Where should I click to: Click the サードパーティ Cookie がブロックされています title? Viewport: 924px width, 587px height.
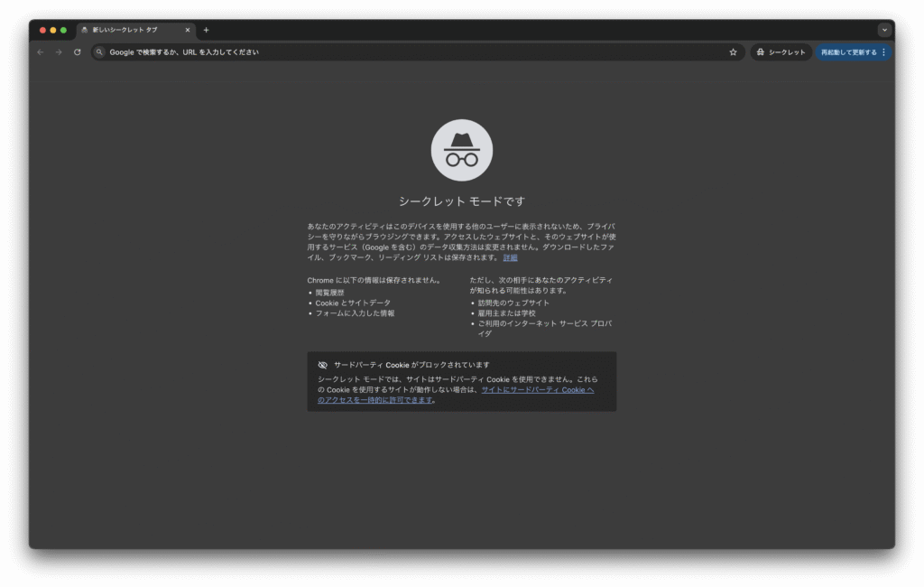click(411, 365)
